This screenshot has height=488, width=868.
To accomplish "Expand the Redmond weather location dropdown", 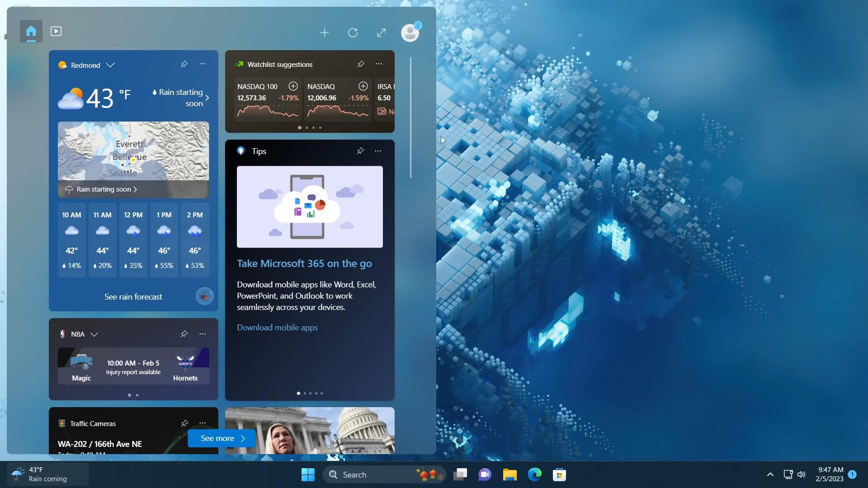I will click(110, 65).
